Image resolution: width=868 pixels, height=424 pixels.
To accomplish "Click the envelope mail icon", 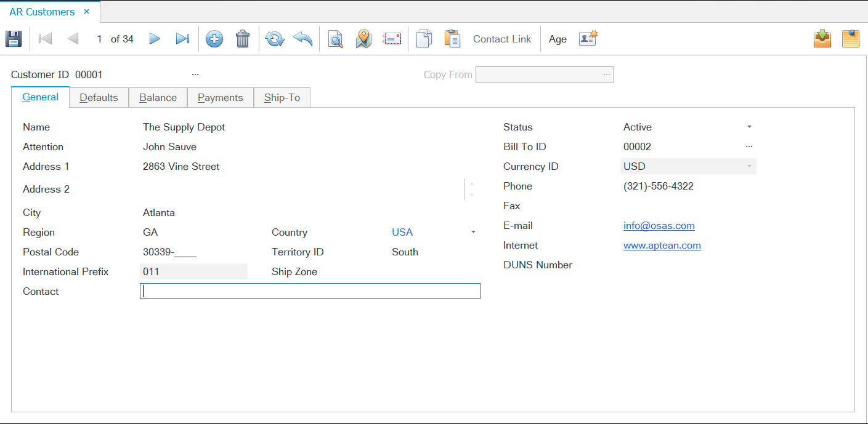I will click(x=392, y=39).
